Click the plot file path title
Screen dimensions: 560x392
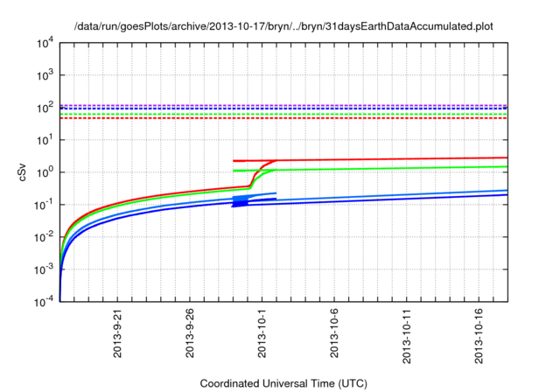pos(283,26)
